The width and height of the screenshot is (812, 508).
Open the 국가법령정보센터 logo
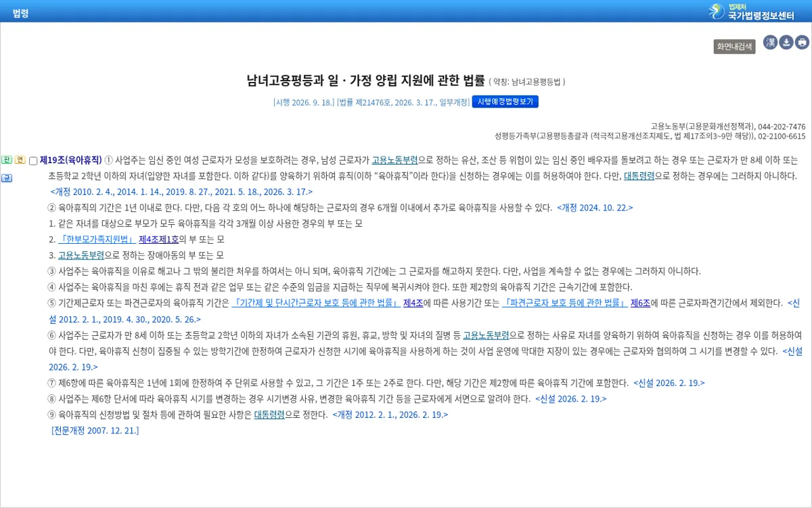[752, 11]
